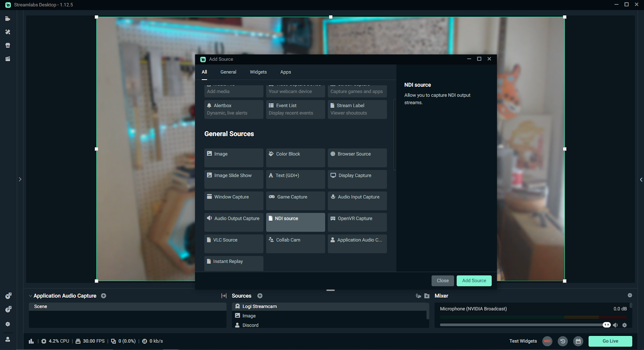This screenshot has width=644, height=350.
Task: Mute the Microphone (NVIDIA Broadcast) speaker icon
Action: 615,325
